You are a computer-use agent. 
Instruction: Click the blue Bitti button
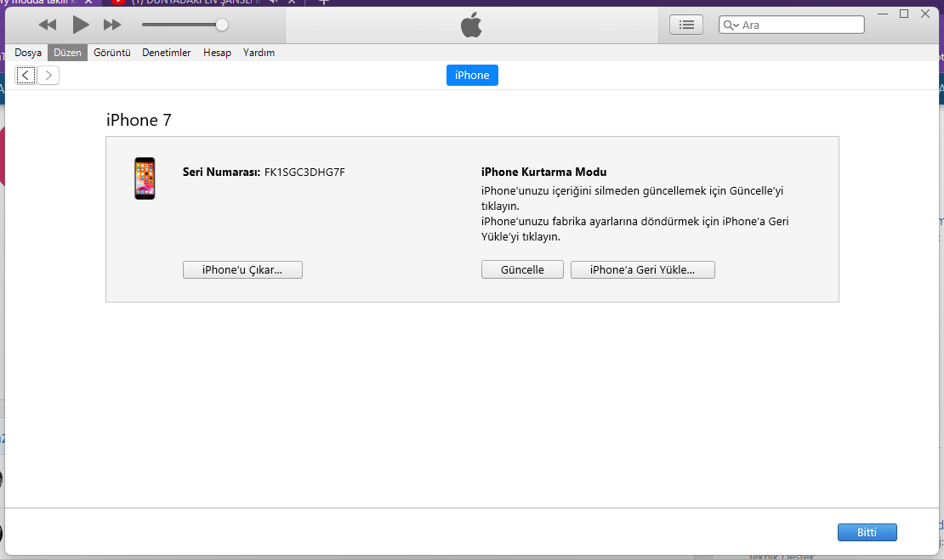coord(867,532)
